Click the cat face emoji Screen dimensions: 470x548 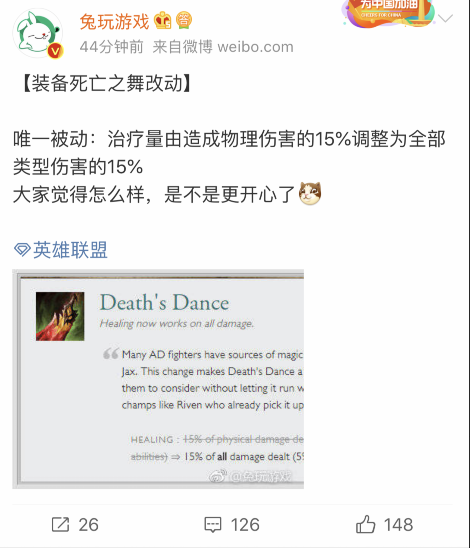[310, 193]
